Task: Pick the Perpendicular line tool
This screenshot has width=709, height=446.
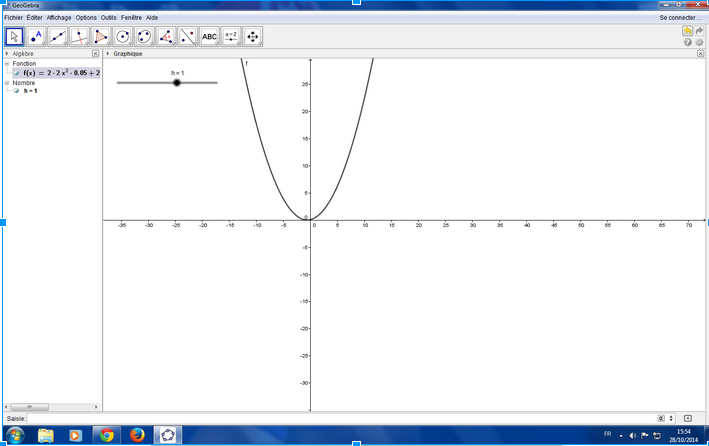Action: click(81, 37)
